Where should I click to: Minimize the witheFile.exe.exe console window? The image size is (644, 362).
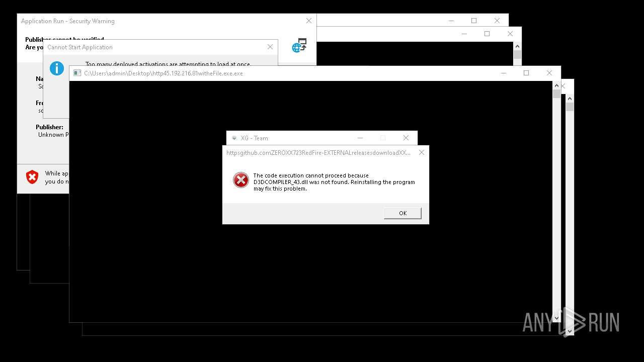pyautogui.click(x=503, y=73)
